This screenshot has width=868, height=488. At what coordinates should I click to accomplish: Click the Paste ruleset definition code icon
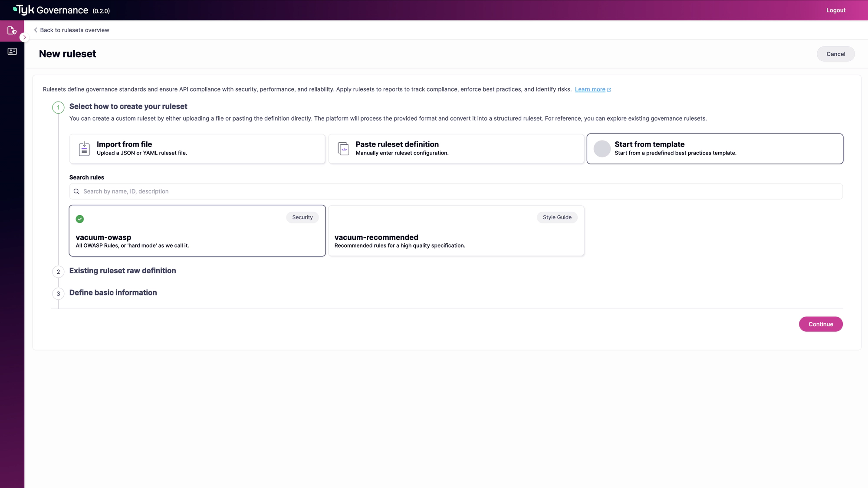pos(343,149)
